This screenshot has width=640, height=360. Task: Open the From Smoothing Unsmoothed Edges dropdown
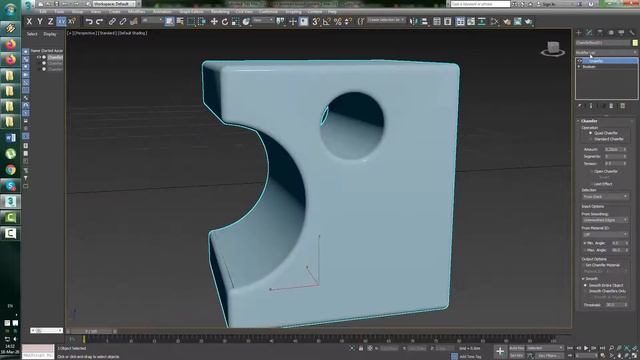point(605,220)
